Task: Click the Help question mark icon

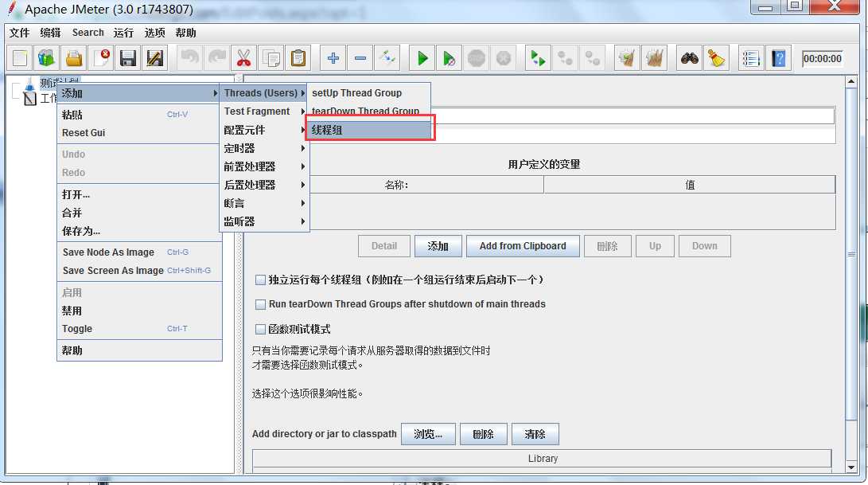Action: 778,58
